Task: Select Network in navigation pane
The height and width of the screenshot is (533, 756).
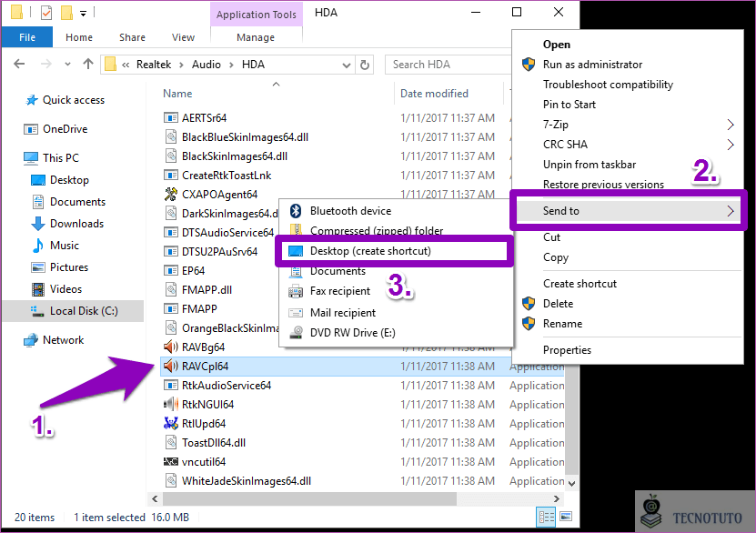Action: point(54,340)
